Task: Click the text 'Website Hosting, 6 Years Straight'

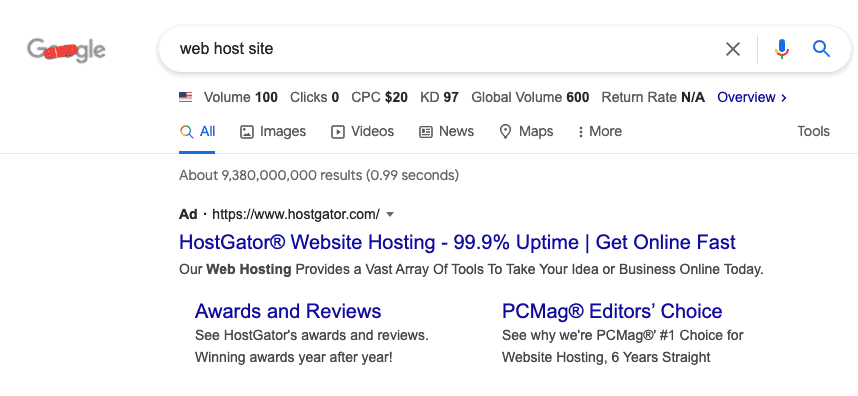Action: (606, 358)
